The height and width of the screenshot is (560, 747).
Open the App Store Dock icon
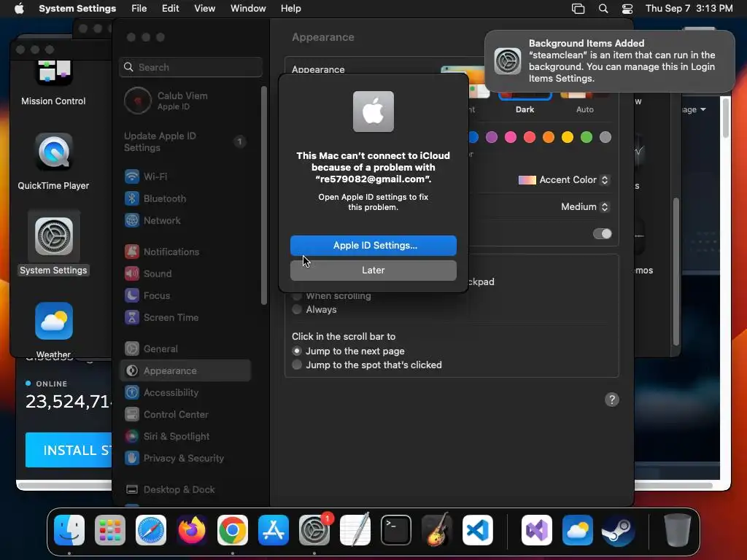[274, 530]
